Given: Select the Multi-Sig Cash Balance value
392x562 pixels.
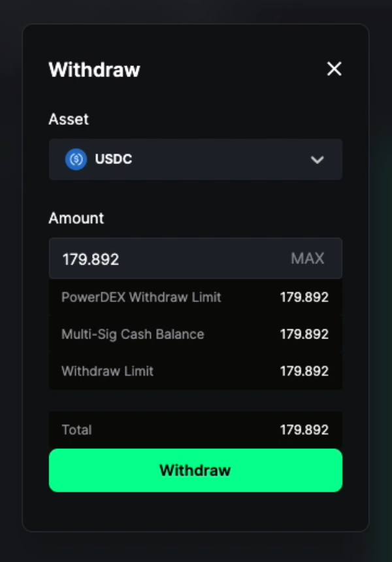Looking at the screenshot, I should click(304, 334).
